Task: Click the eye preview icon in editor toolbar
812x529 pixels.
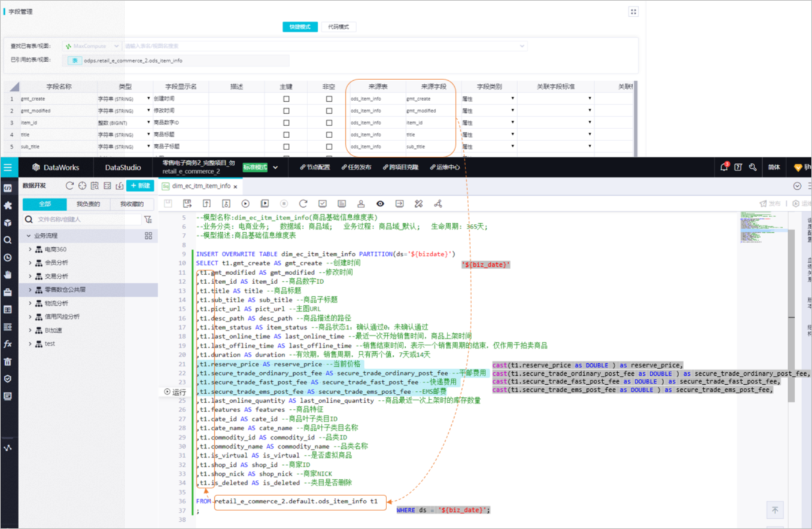Action: tap(380, 203)
